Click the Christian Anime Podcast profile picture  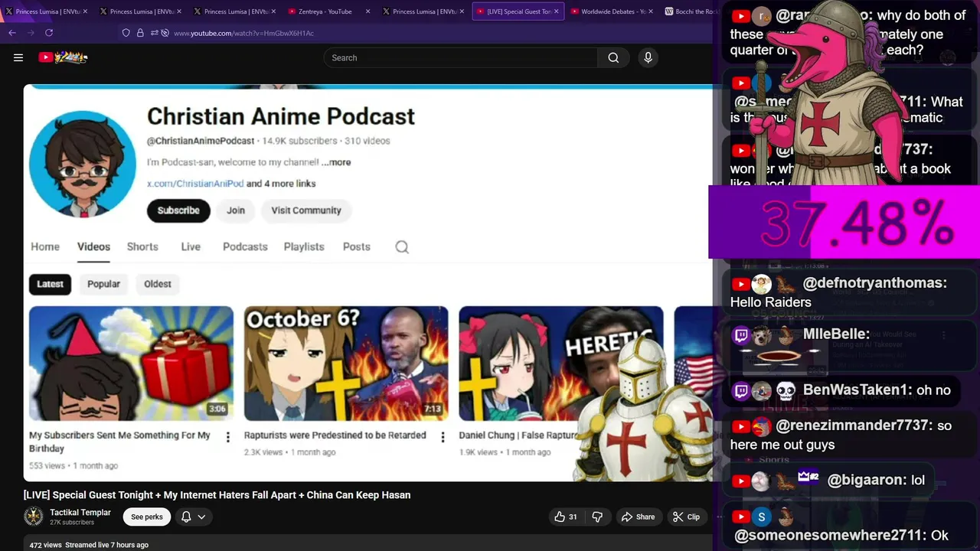[x=83, y=164]
